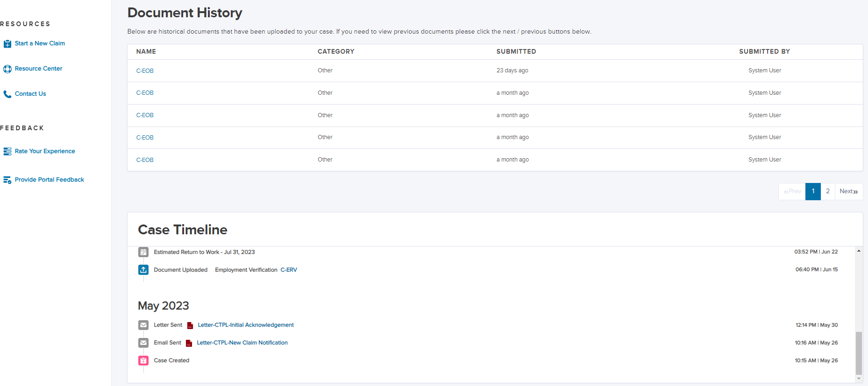Viewport: 868px width, 386px height.
Task: Select page 1 in pagination
Action: [x=813, y=191]
